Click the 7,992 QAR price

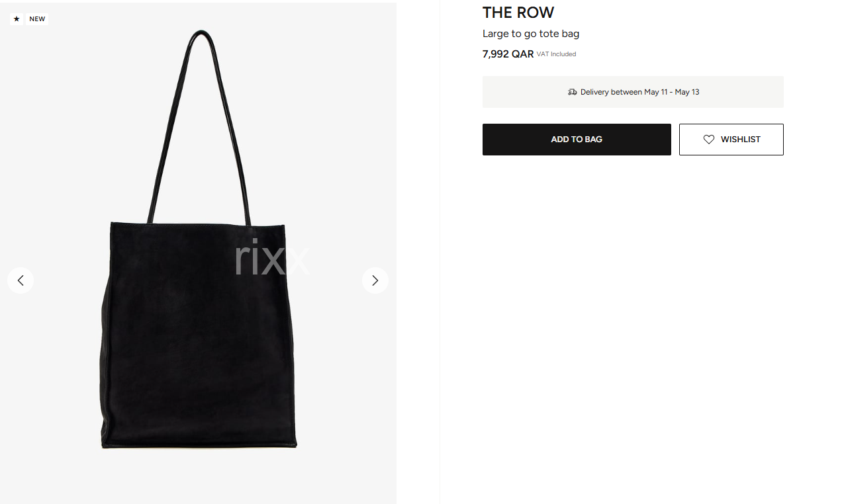coord(508,54)
